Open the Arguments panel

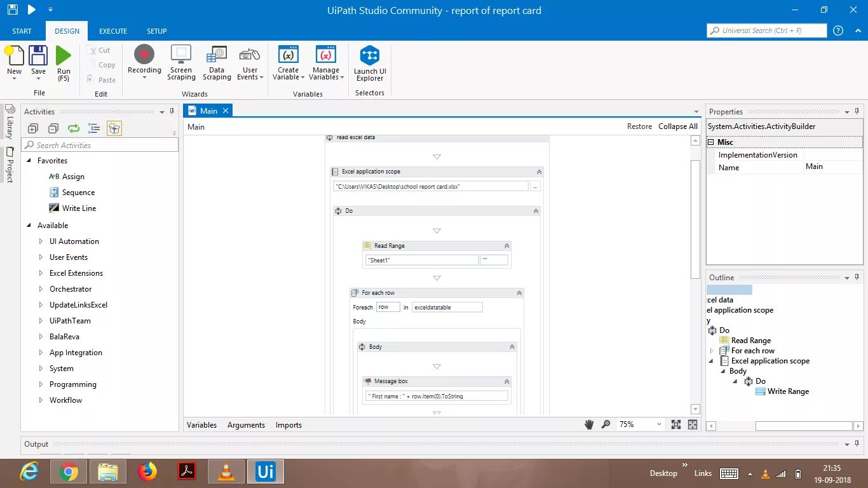pos(246,425)
